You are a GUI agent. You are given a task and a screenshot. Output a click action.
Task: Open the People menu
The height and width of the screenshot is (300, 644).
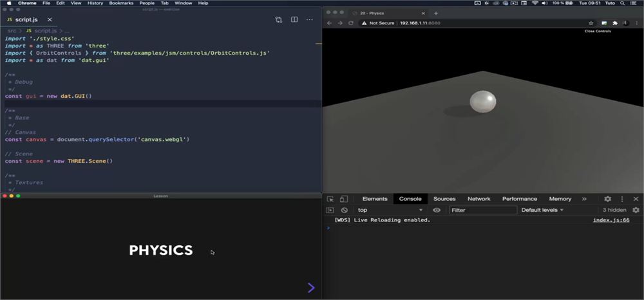coord(147,3)
